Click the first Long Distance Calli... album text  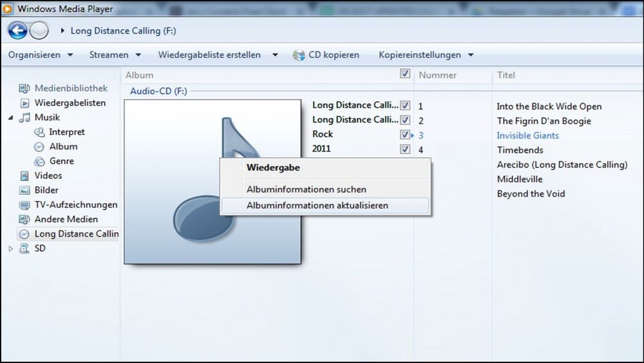355,105
